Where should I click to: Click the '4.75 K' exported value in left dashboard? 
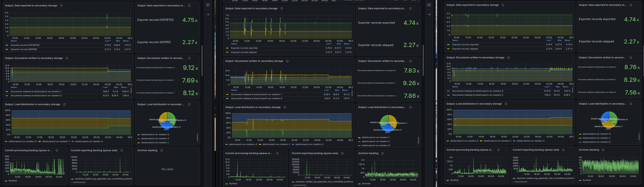pyautogui.click(x=190, y=20)
